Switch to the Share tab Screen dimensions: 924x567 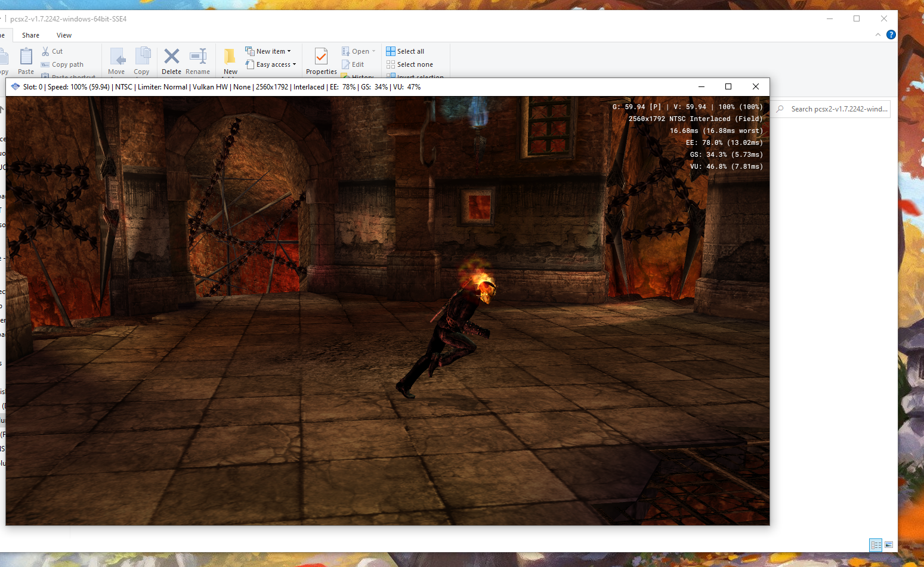[30, 35]
